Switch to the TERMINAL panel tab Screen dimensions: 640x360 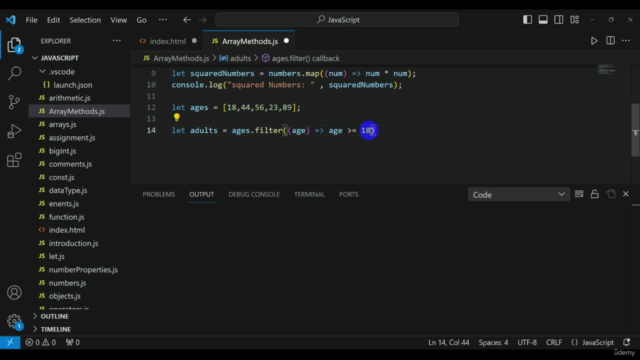309,194
